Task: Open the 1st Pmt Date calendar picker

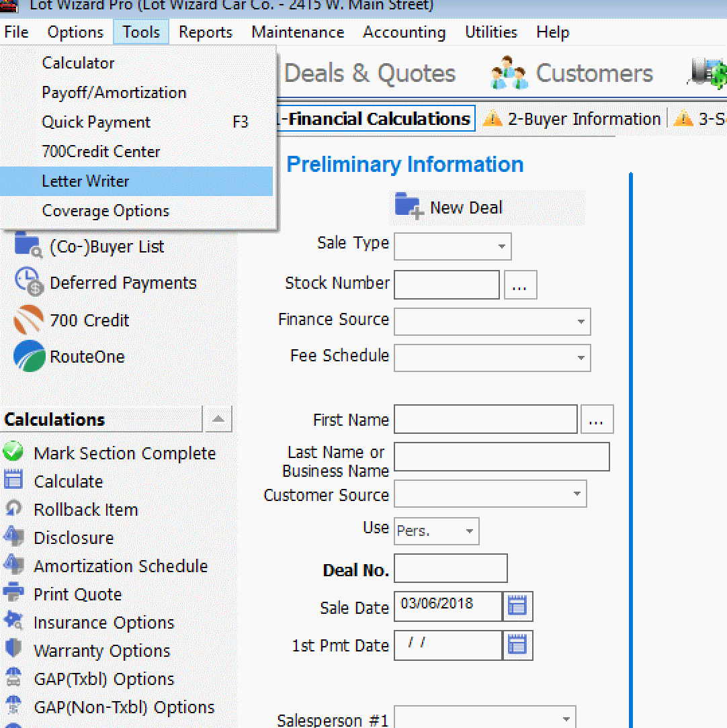Action: tap(517, 645)
